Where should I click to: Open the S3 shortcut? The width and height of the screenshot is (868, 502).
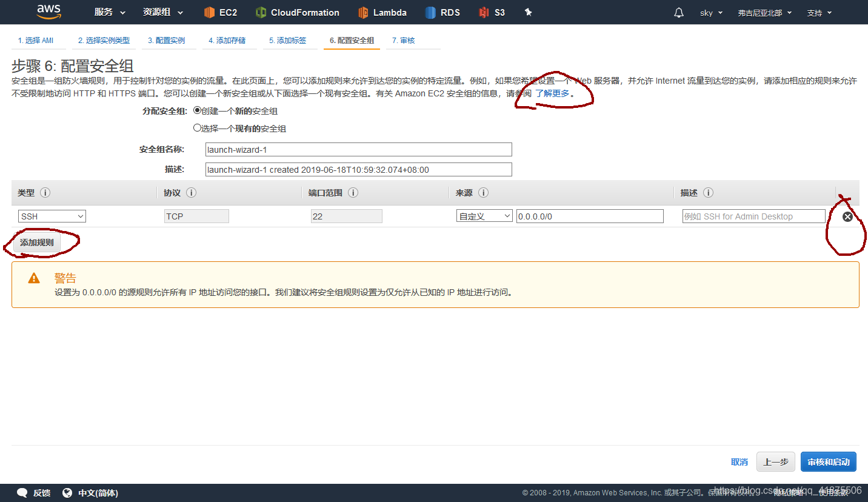pyautogui.click(x=492, y=12)
